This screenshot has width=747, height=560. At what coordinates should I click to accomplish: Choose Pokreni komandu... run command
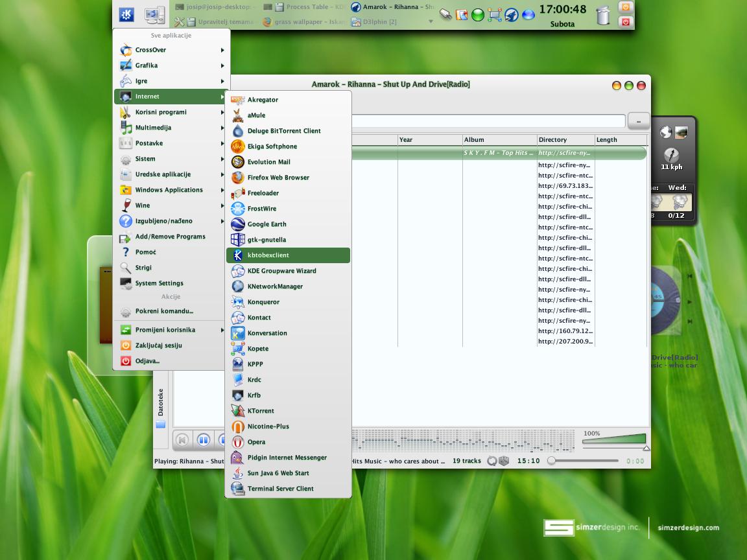coord(171,311)
